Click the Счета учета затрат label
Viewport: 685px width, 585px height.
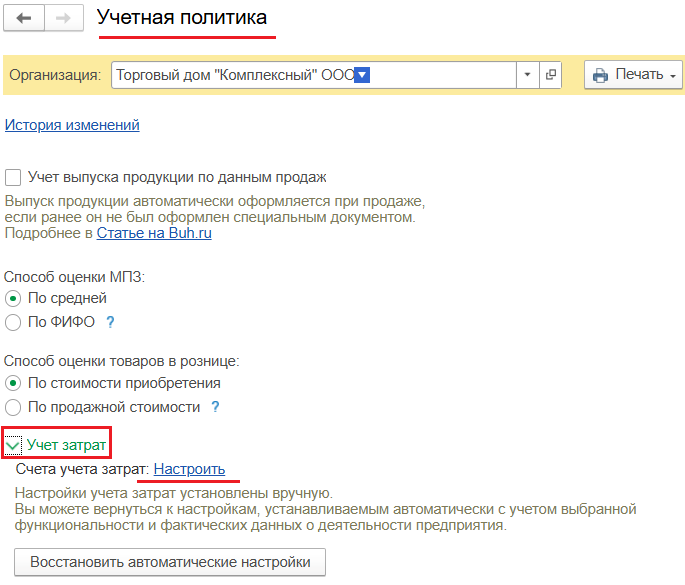(x=83, y=469)
